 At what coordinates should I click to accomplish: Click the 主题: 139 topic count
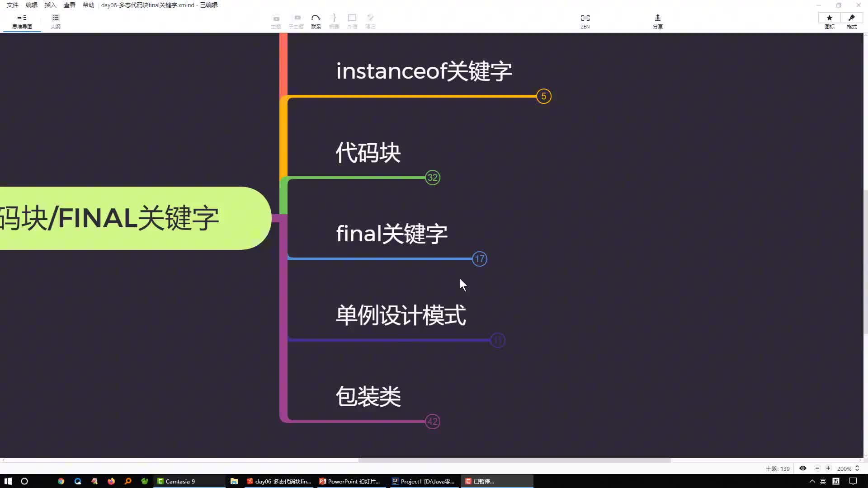coord(778,469)
